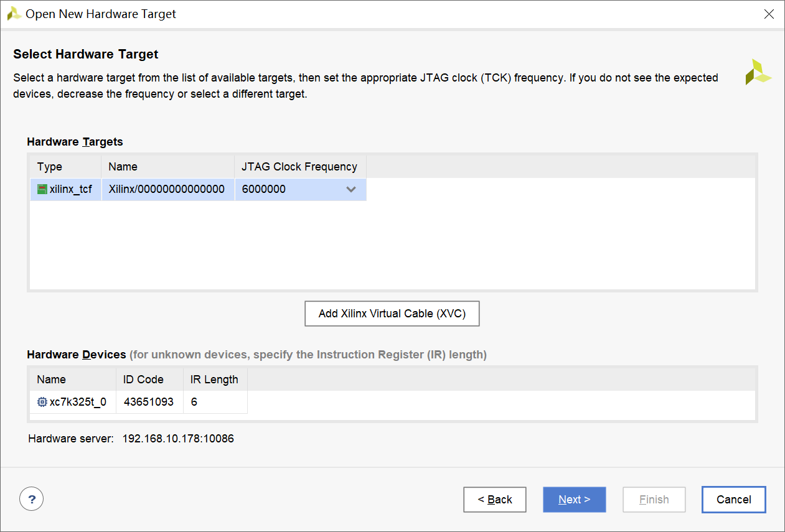Sort targets by Name column header

168,167
